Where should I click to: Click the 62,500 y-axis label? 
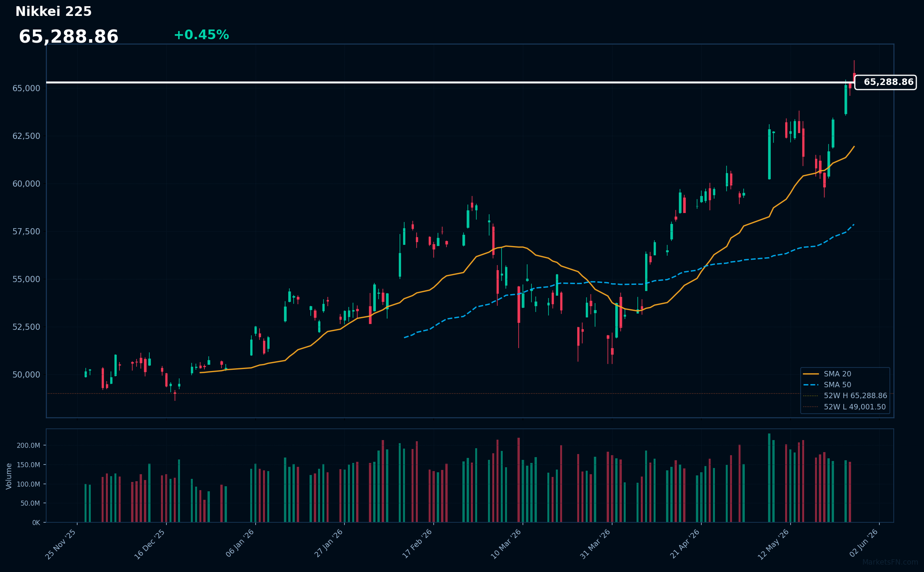click(x=26, y=136)
